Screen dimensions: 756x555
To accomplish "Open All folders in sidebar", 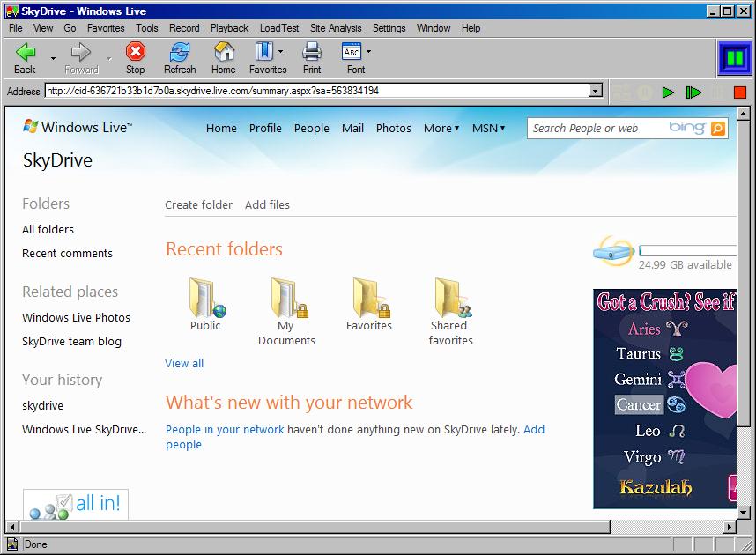I will tap(48, 230).
